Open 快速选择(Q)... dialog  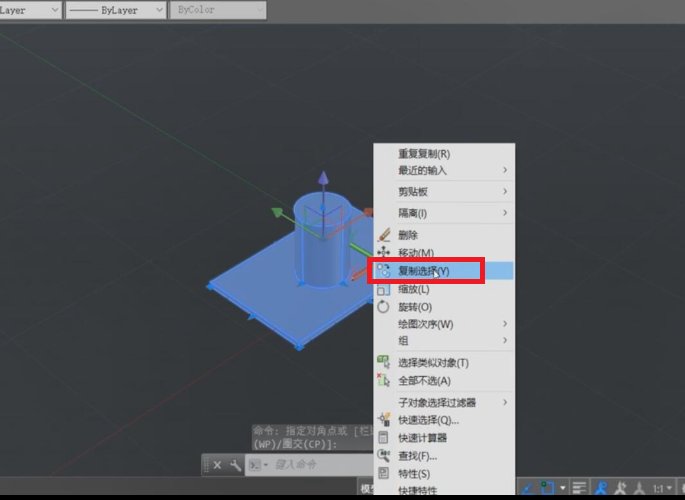tap(444, 420)
